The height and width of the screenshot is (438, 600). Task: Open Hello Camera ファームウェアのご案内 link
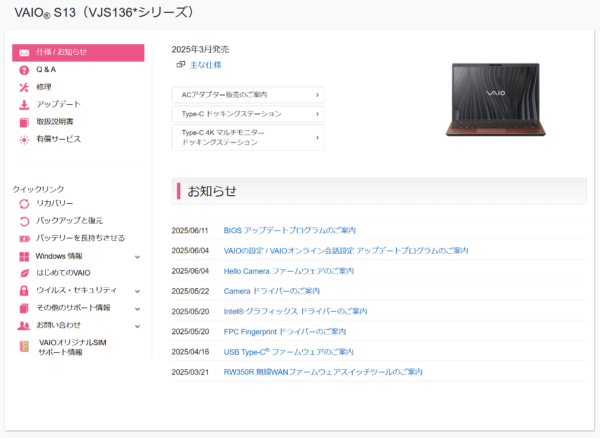(289, 271)
